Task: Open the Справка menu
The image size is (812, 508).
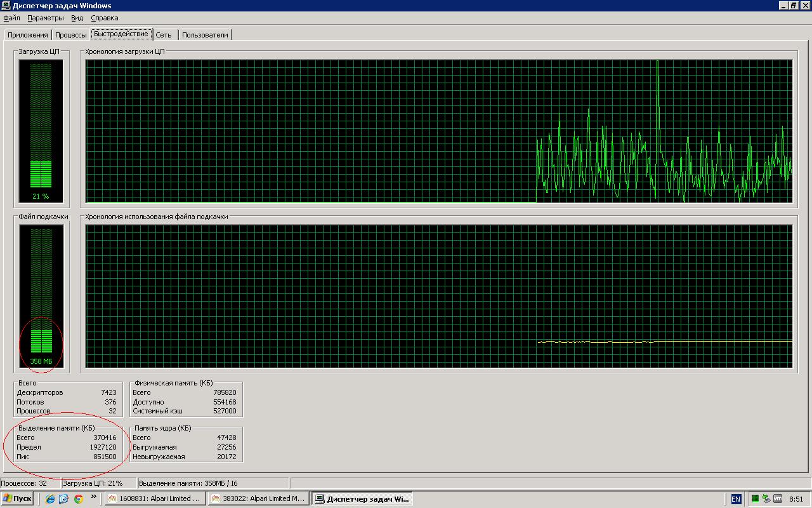Action: [x=104, y=18]
